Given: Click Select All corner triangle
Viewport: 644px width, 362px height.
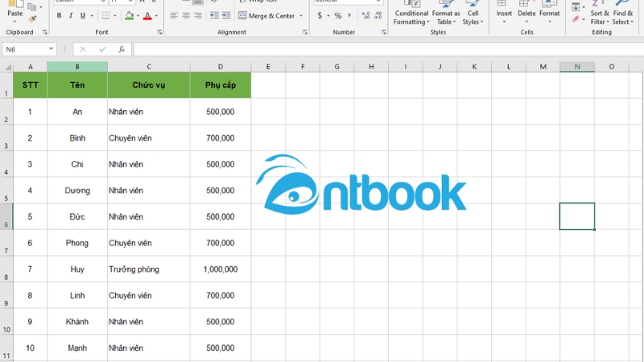Looking at the screenshot, I should pyautogui.click(x=7, y=67).
